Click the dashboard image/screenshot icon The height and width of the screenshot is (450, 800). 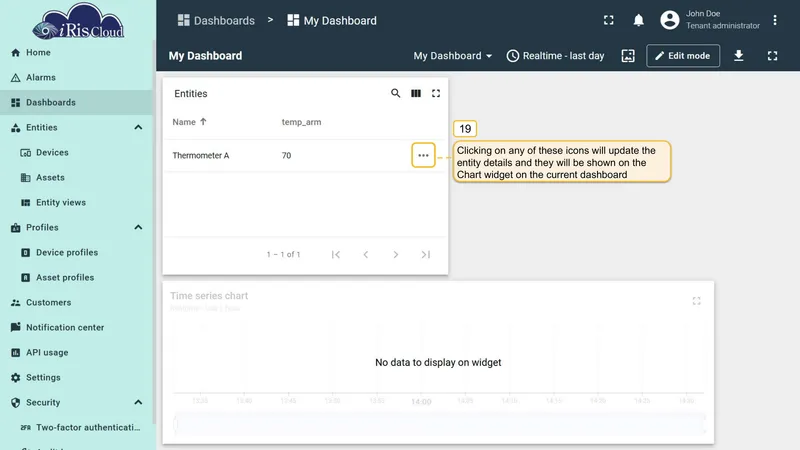point(628,56)
